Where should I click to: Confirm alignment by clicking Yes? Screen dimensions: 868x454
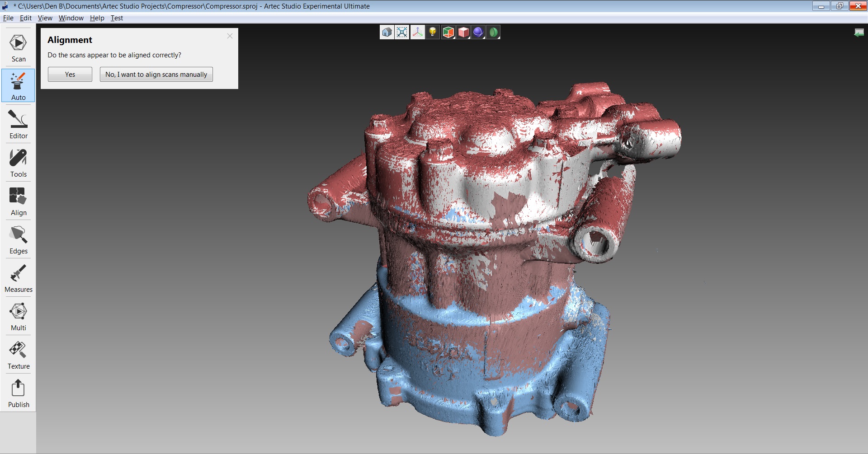(x=70, y=75)
